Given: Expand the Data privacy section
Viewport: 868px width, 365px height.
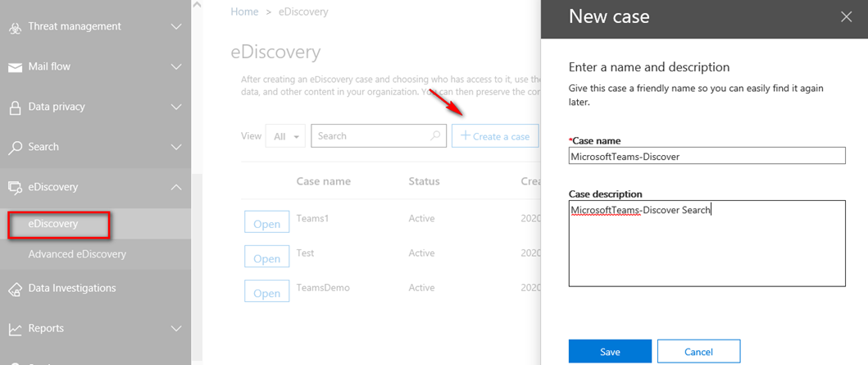Looking at the screenshot, I should click(176, 107).
